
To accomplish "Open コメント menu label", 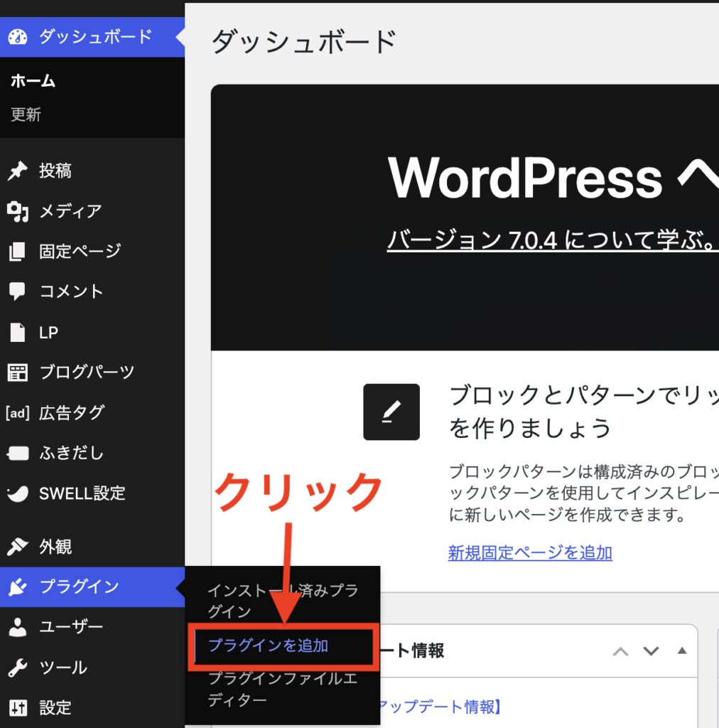I will [x=71, y=291].
